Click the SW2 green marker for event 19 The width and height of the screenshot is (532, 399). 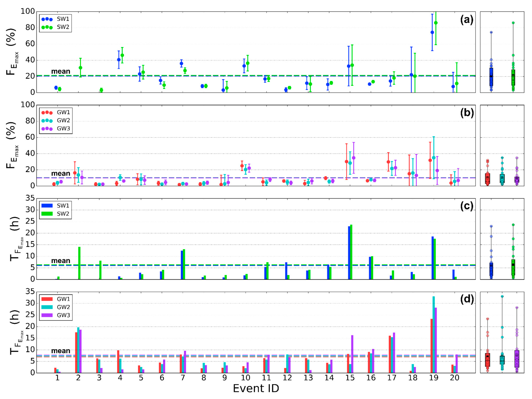(x=436, y=23)
